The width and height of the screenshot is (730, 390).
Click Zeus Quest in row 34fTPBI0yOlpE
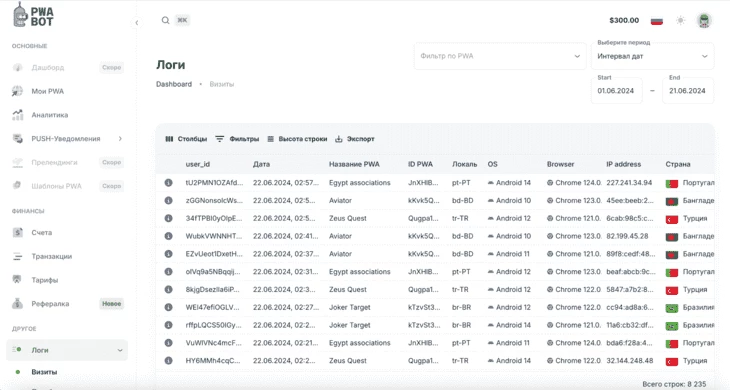pyautogui.click(x=348, y=218)
